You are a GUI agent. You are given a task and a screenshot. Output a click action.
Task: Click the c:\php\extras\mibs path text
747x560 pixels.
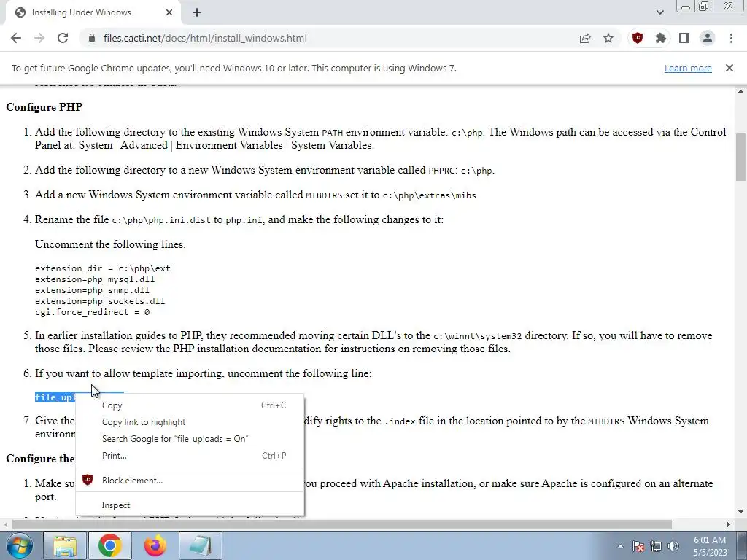point(429,195)
